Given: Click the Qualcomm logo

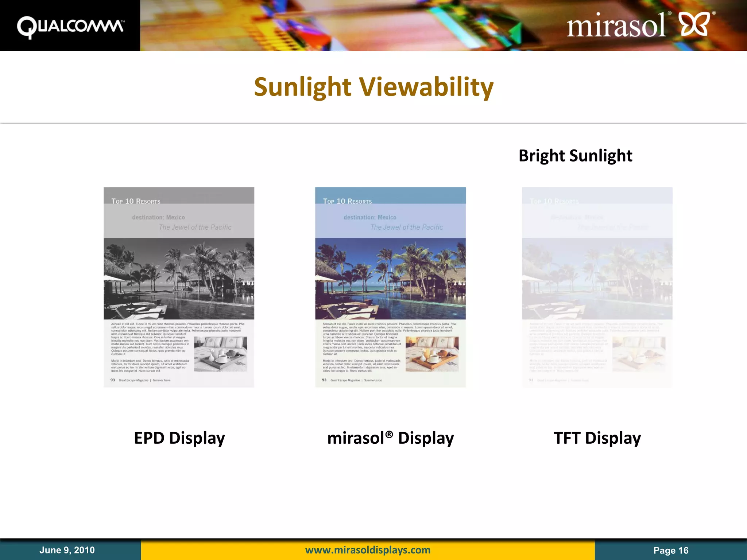Looking at the screenshot, I should point(70,27).
